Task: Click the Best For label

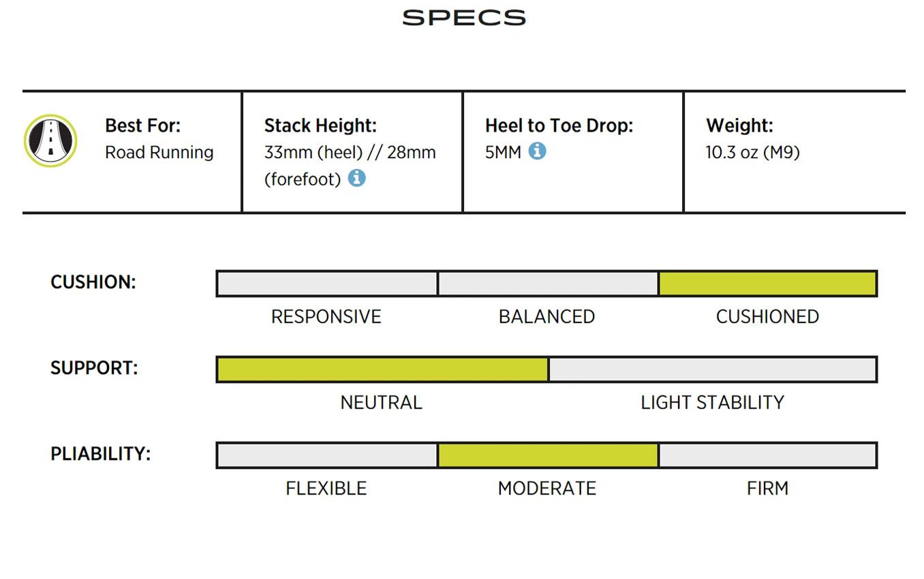Action: tap(142, 125)
